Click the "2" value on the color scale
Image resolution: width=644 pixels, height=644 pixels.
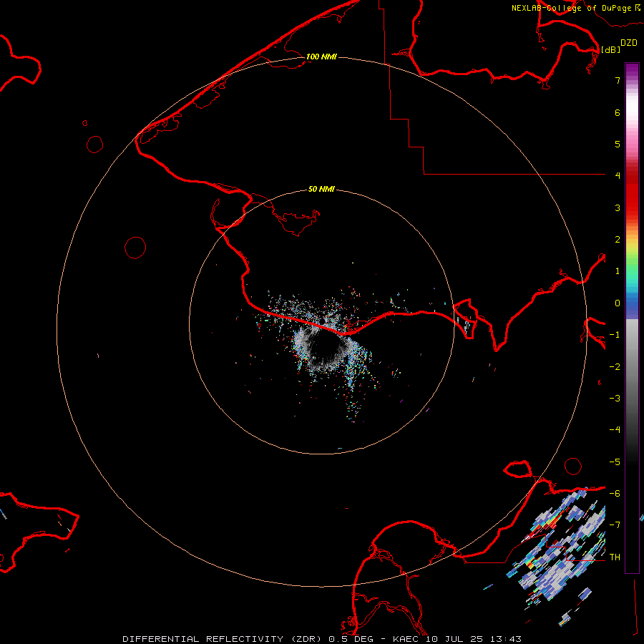[618, 240]
